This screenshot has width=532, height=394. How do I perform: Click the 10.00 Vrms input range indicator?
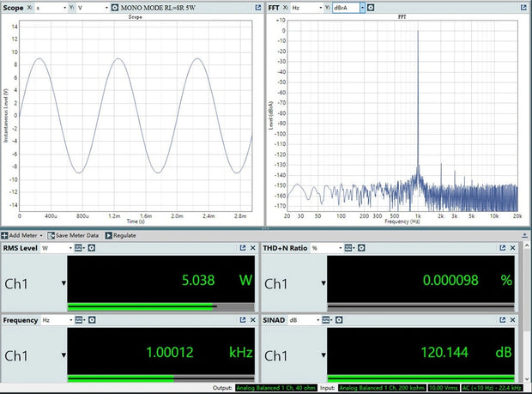pyautogui.click(x=444, y=388)
